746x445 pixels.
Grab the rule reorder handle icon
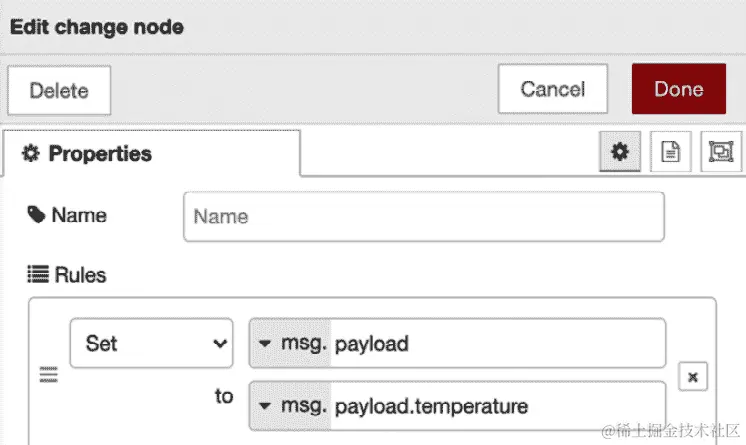[x=49, y=375]
